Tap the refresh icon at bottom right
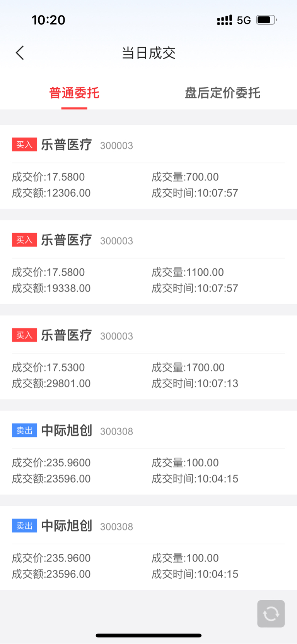This screenshot has width=297, height=644. 271,614
